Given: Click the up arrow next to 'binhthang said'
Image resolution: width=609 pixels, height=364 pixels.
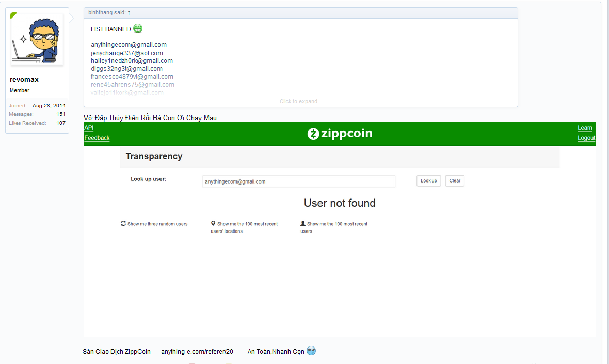Looking at the screenshot, I should coord(129,13).
